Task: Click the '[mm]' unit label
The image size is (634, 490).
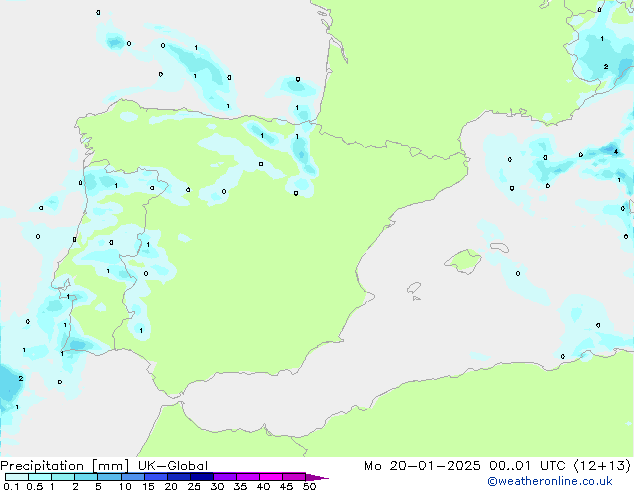Action: tap(110, 466)
